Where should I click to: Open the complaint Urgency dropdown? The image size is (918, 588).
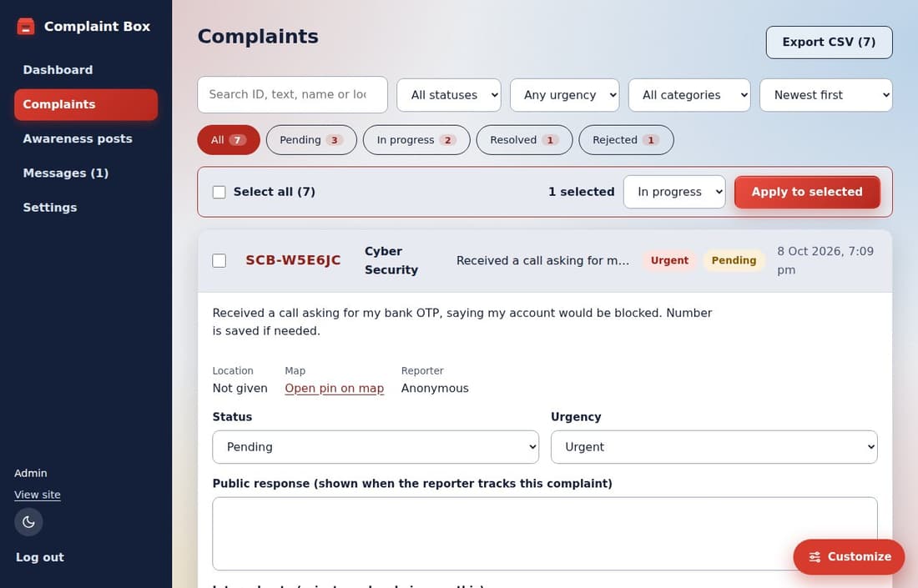click(714, 447)
